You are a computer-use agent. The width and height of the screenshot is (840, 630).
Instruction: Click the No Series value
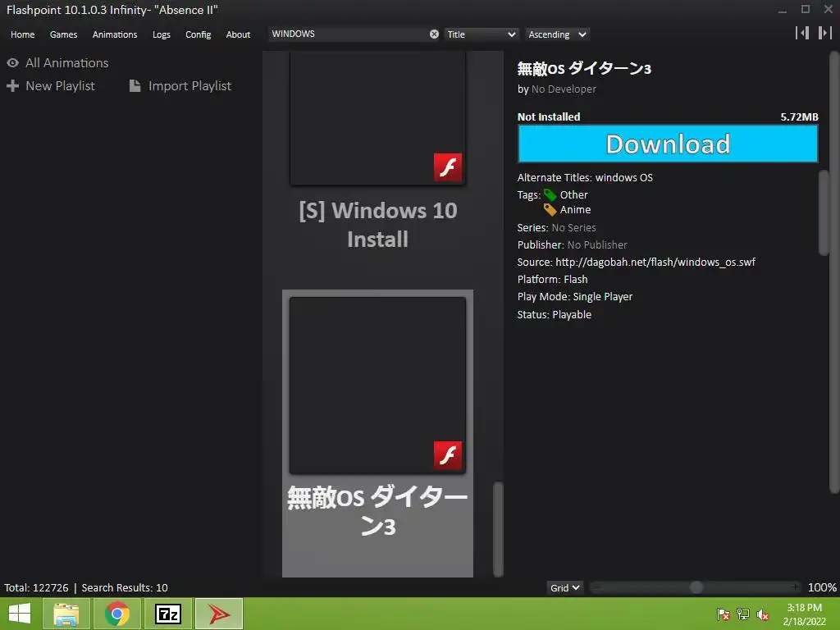[x=573, y=228]
